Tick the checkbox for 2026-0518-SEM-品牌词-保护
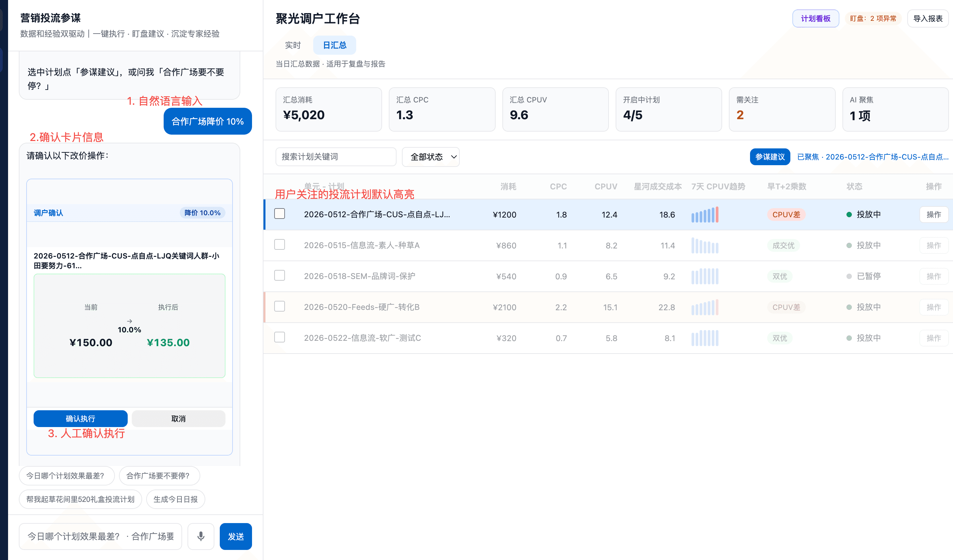This screenshot has height=560, width=953. [x=280, y=275]
